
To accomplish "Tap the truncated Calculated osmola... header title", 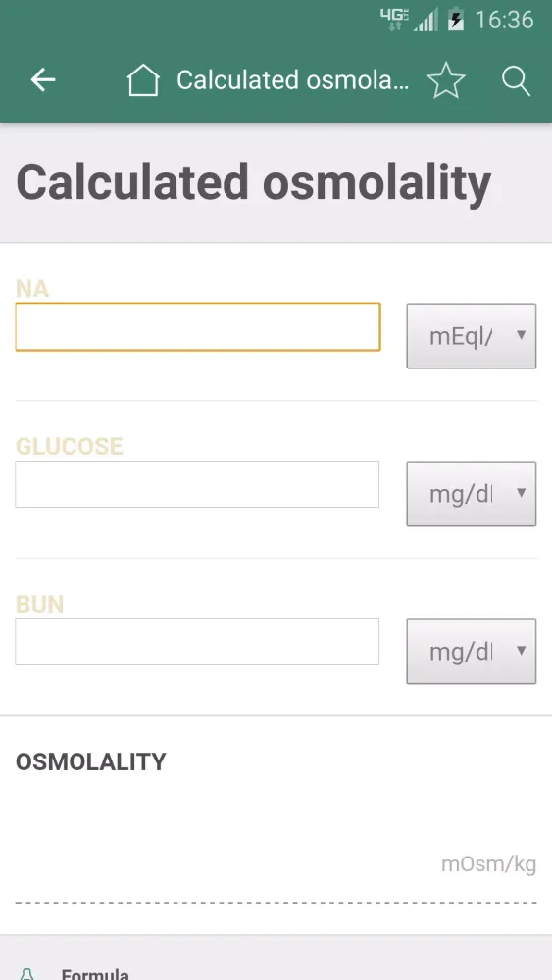I will click(x=292, y=80).
